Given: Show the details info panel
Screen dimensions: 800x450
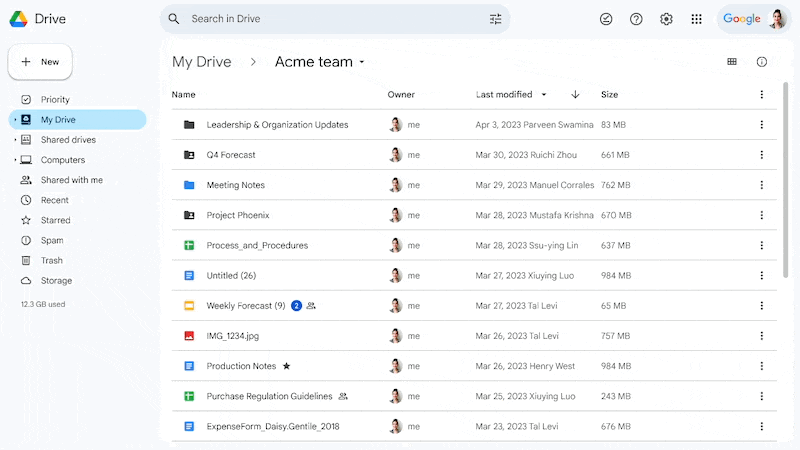Looking at the screenshot, I should [762, 62].
